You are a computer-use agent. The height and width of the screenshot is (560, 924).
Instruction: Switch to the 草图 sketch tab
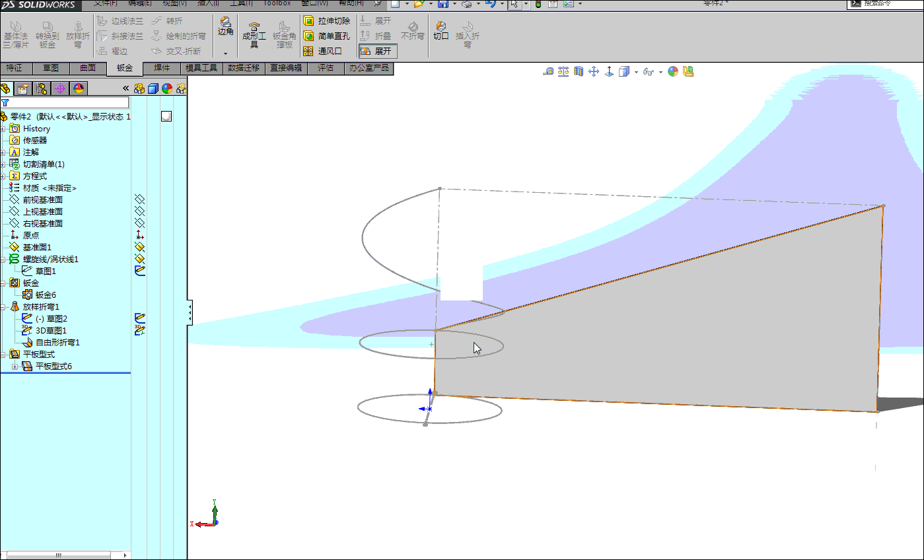click(x=51, y=68)
